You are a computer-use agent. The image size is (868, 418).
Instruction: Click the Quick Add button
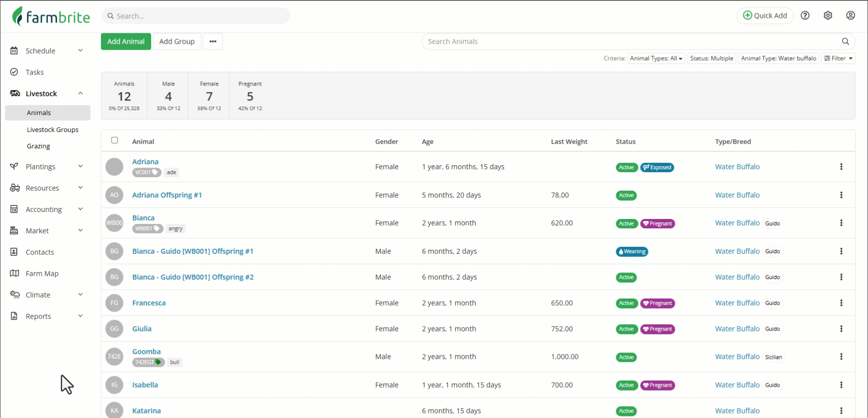pyautogui.click(x=765, y=15)
